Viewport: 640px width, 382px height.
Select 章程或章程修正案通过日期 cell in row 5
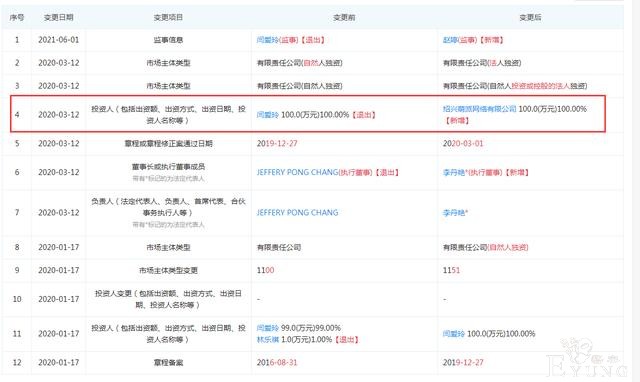(168, 144)
